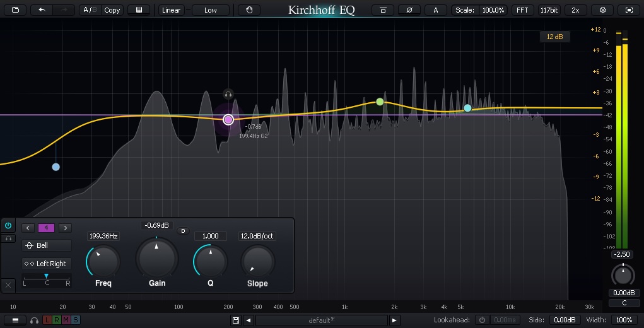Viewport: 644px width, 328px height.
Task: Close band panel with X button
Action: [x=8, y=285]
